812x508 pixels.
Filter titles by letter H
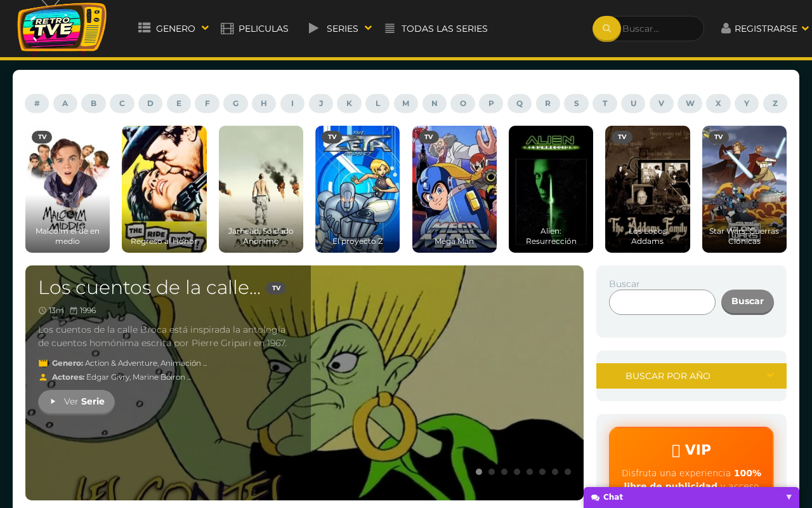pyautogui.click(x=264, y=104)
